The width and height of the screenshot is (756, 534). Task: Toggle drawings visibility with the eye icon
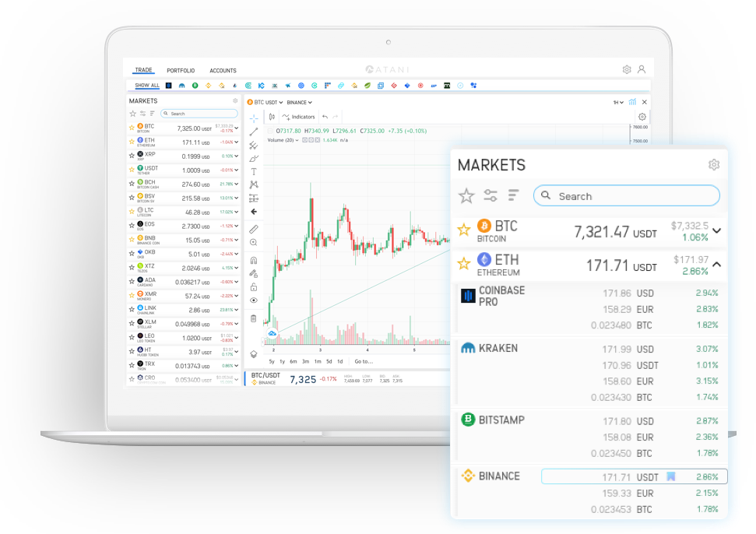point(254,300)
